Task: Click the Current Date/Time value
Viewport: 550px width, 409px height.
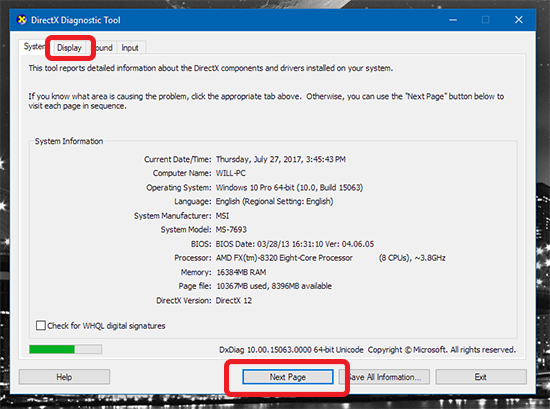Action: [281, 160]
